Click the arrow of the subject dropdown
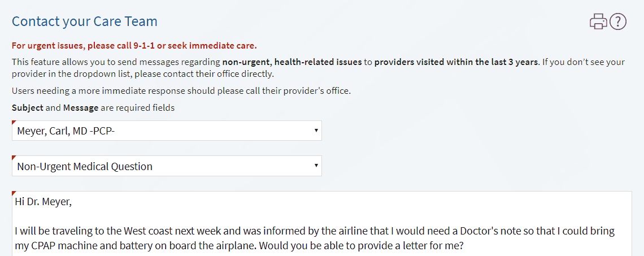 316,166
